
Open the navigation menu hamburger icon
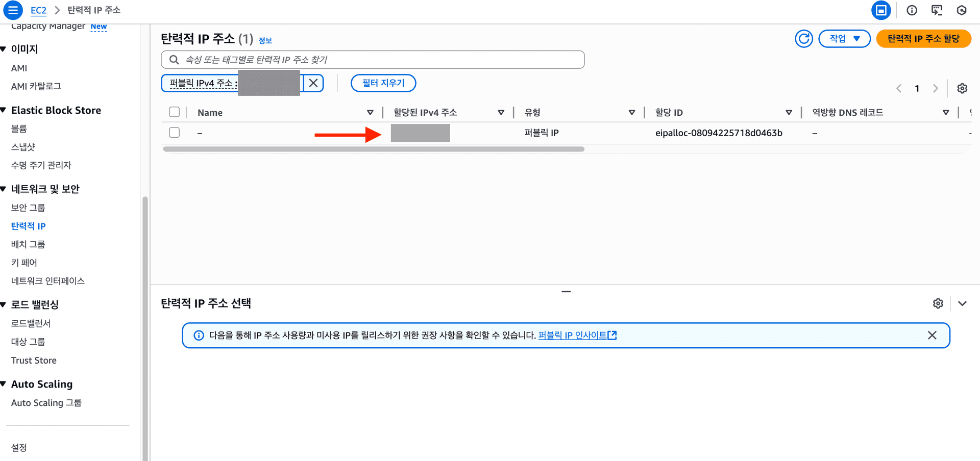click(x=13, y=10)
